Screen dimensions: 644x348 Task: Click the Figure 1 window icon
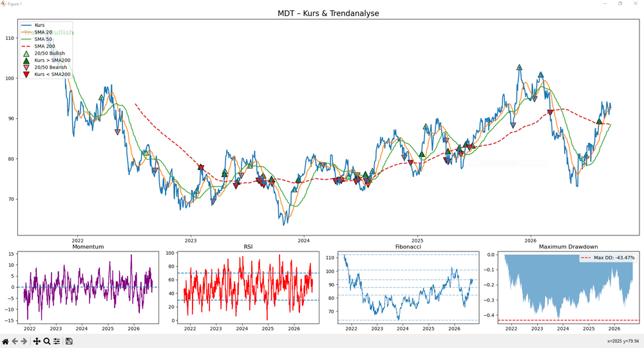click(3, 4)
